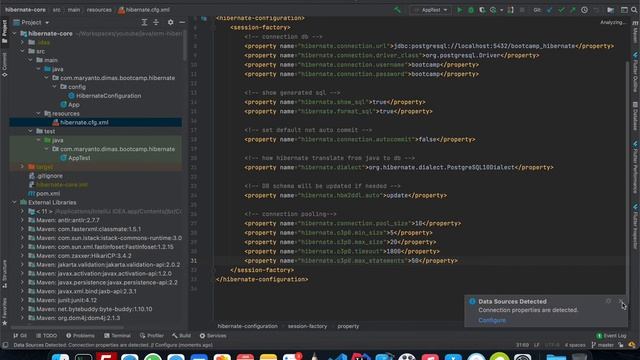The image size is (640, 360).
Task: Open the Services tool window tab
Action: click(x=213, y=336)
